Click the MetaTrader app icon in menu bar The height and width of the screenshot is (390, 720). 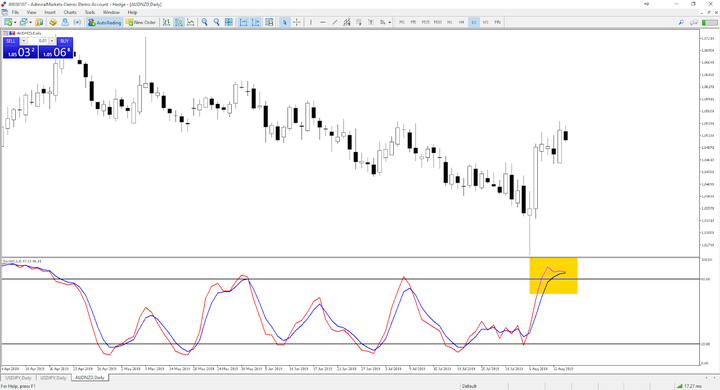coord(4,12)
